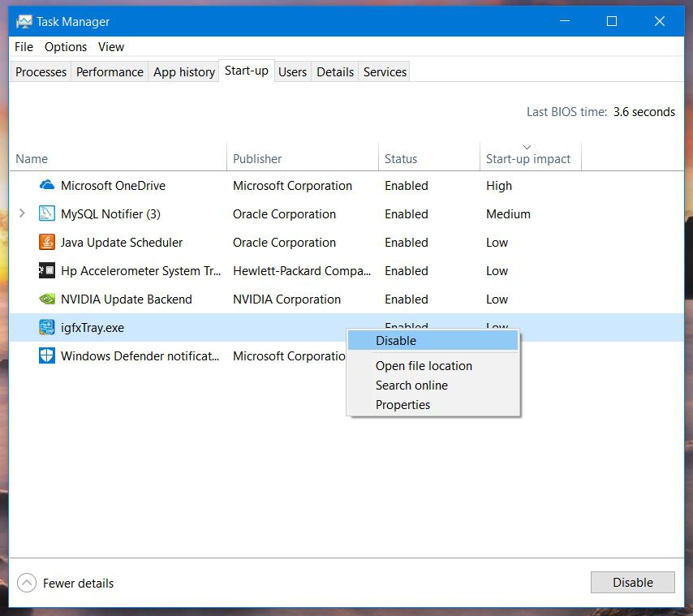Click Enabled status of Microsoft OneDrive
Image resolution: width=693 pixels, height=616 pixels.
click(407, 186)
